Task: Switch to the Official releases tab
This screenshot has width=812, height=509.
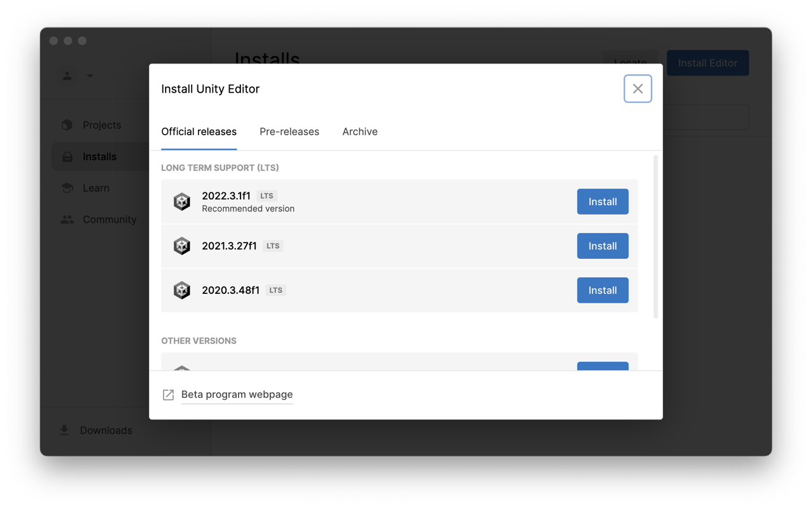Action: [x=199, y=132]
